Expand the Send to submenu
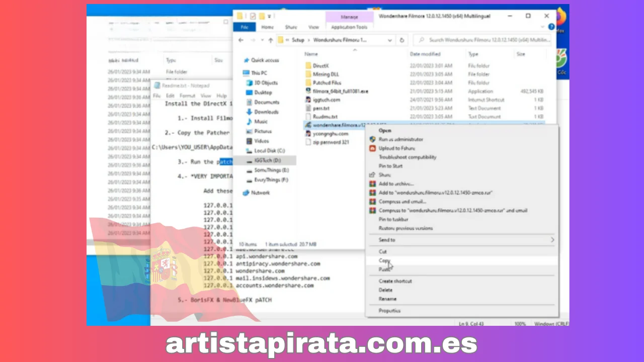The height and width of the screenshot is (362, 644). [462, 240]
